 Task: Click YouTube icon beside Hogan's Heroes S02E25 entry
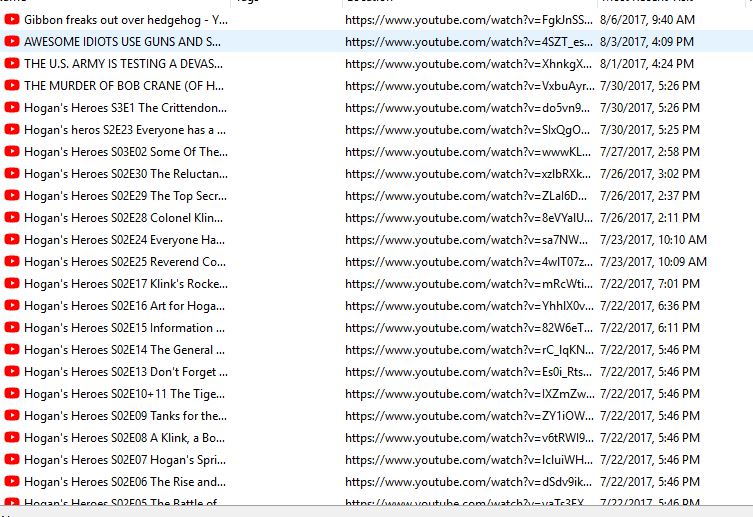coord(12,261)
